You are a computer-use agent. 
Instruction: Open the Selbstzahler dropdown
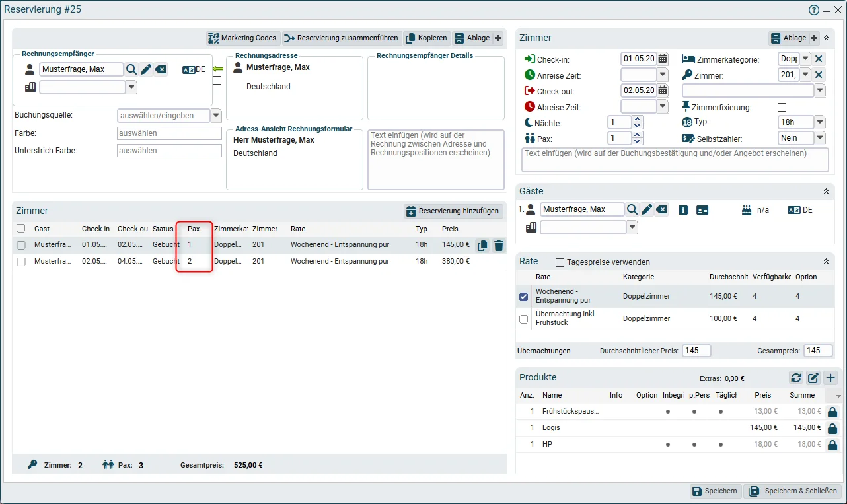(820, 138)
